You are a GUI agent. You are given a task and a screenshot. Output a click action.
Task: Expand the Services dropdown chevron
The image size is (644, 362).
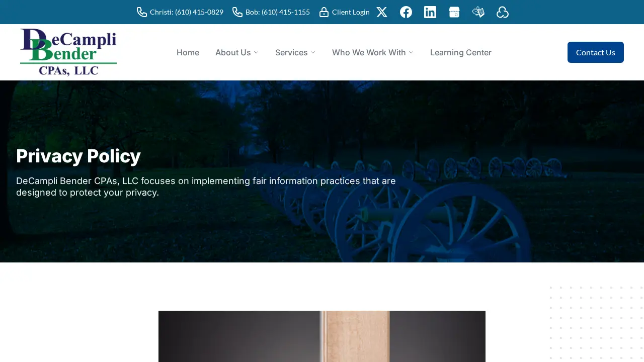(313, 52)
